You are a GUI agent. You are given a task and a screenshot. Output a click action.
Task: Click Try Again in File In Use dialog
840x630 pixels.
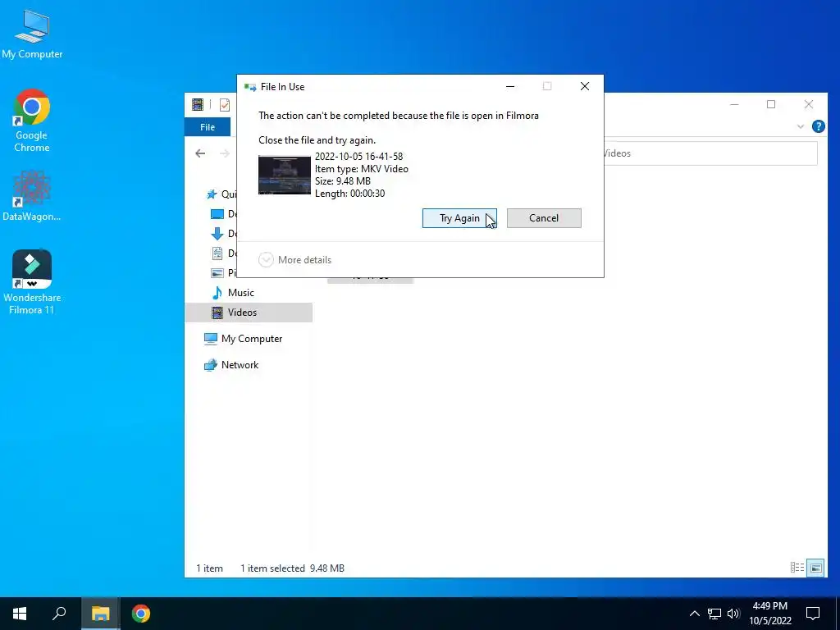(459, 218)
